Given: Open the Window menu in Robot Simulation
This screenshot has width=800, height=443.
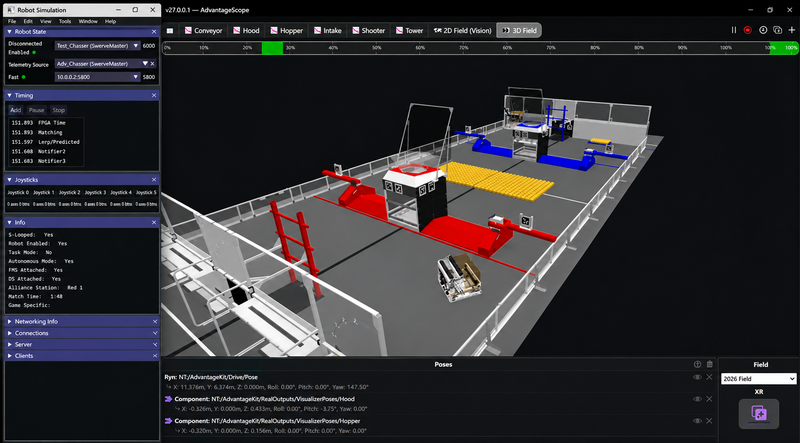Looking at the screenshot, I should tap(88, 21).
